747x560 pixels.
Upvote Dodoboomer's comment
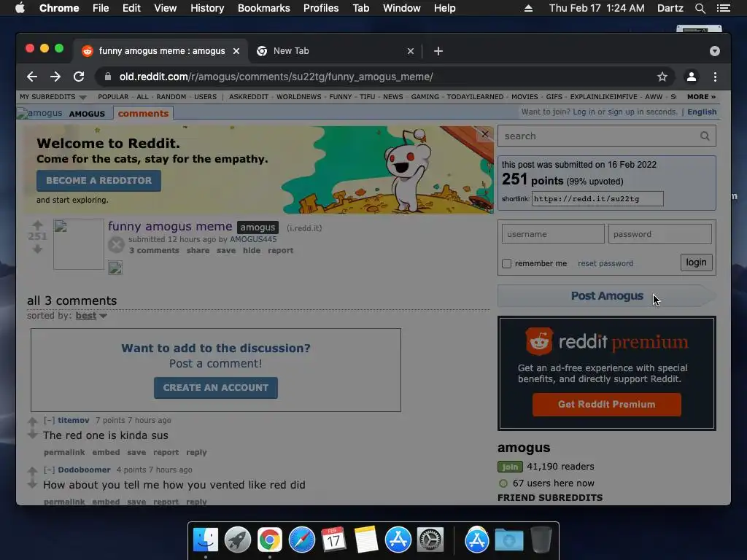32,471
